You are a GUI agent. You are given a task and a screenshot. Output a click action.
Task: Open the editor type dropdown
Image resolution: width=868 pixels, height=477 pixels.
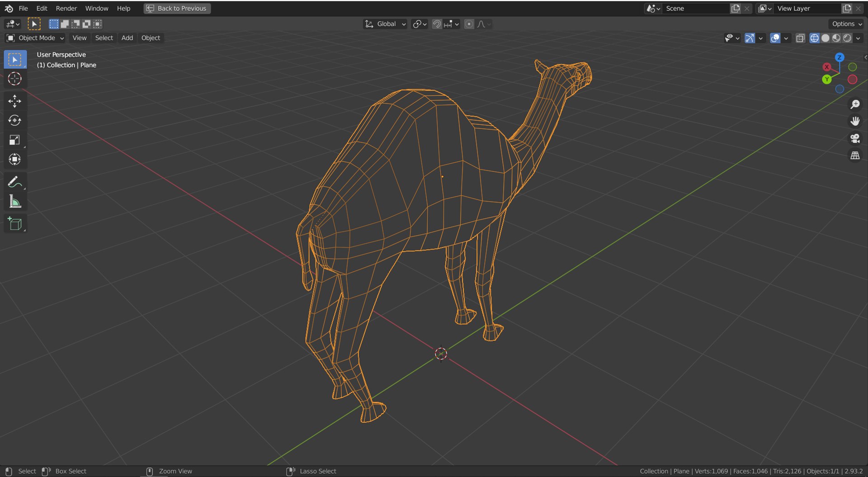[x=13, y=24]
